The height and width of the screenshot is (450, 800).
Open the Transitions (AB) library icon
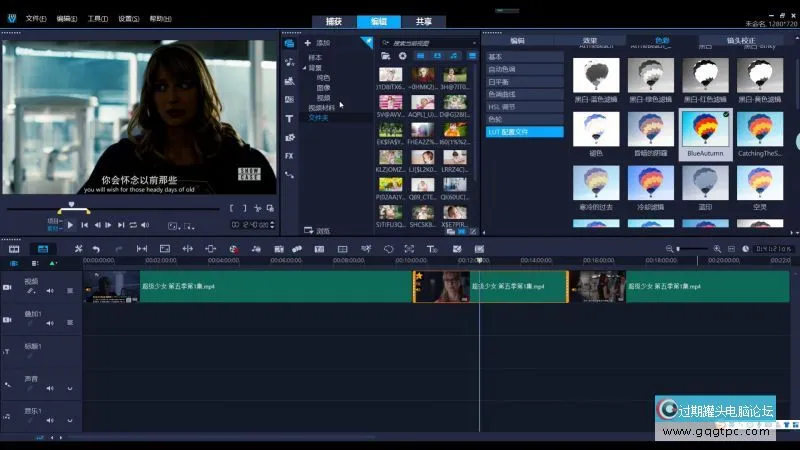[x=289, y=99]
